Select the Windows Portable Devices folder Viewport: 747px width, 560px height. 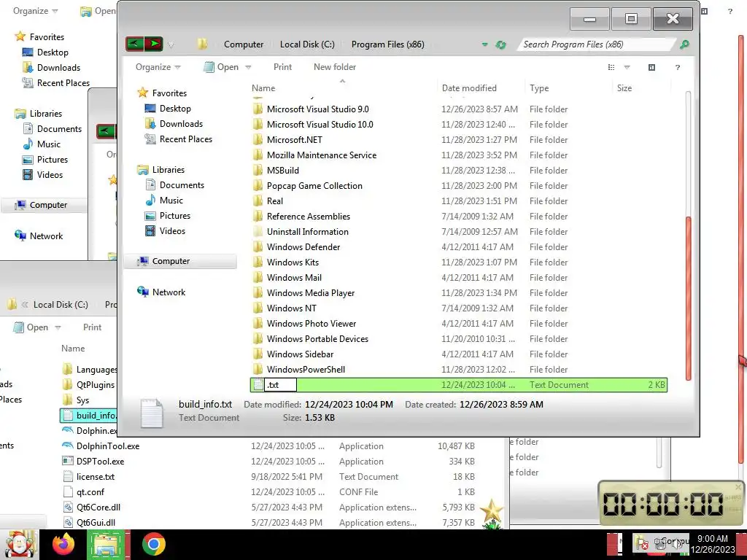[317, 339]
